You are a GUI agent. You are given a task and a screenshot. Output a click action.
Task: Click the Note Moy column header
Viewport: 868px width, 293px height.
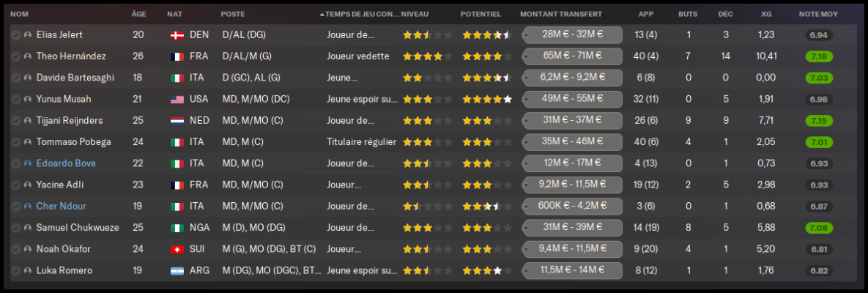(818, 14)
